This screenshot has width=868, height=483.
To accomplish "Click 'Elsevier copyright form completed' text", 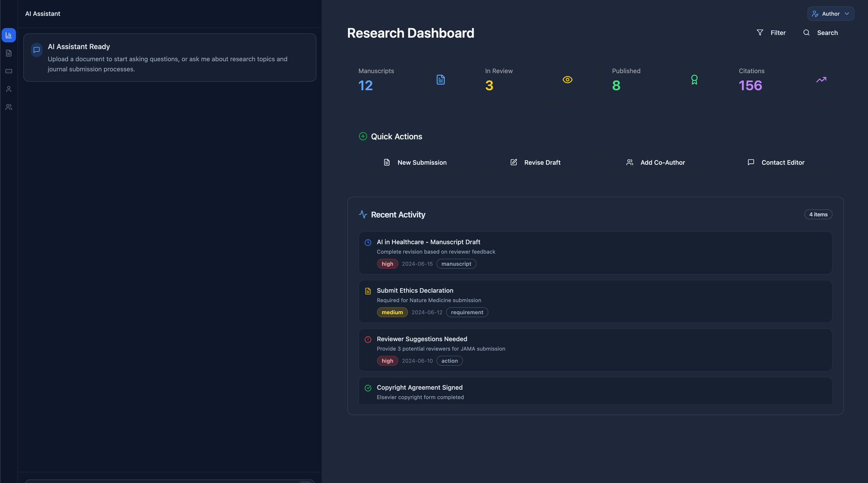I will (x=420, y=398).
